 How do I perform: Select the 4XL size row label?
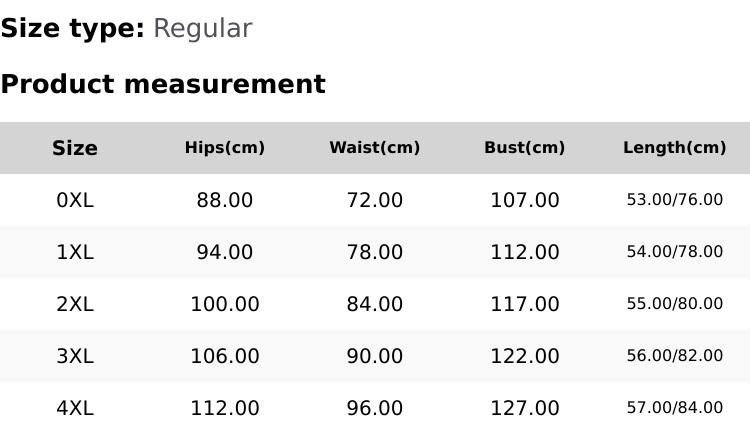click(75, 408)
